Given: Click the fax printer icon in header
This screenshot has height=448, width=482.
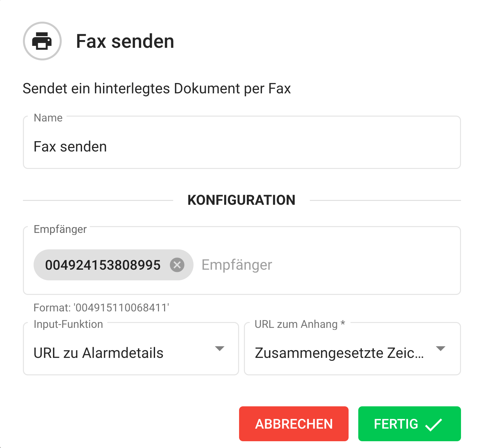Looking at the screenshot, I should pos(42,41).
